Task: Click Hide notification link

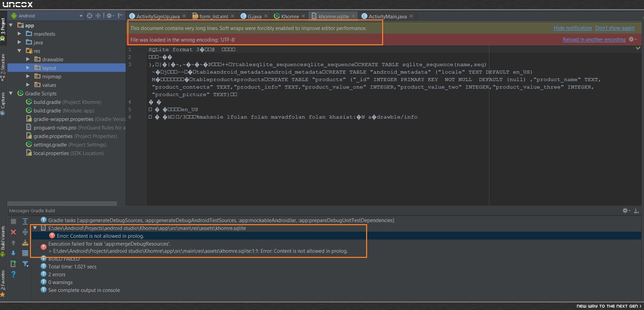Action: pyautogui.click(x=572, y=28)
